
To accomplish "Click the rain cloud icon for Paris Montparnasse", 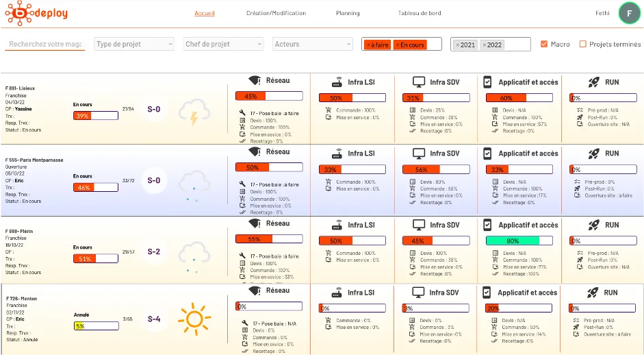I will tap(194, 186).
